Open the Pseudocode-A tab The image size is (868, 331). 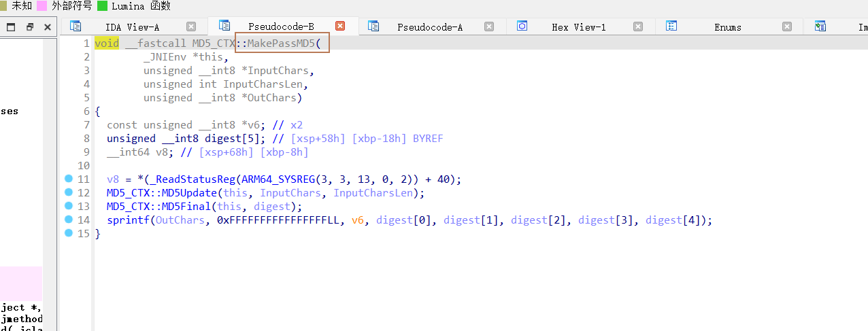click(430, 27)
